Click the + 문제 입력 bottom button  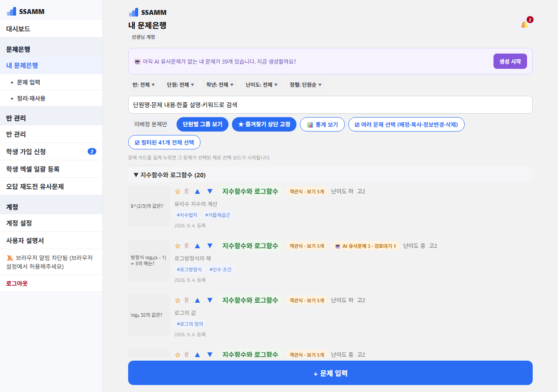(x=330, y=373)
